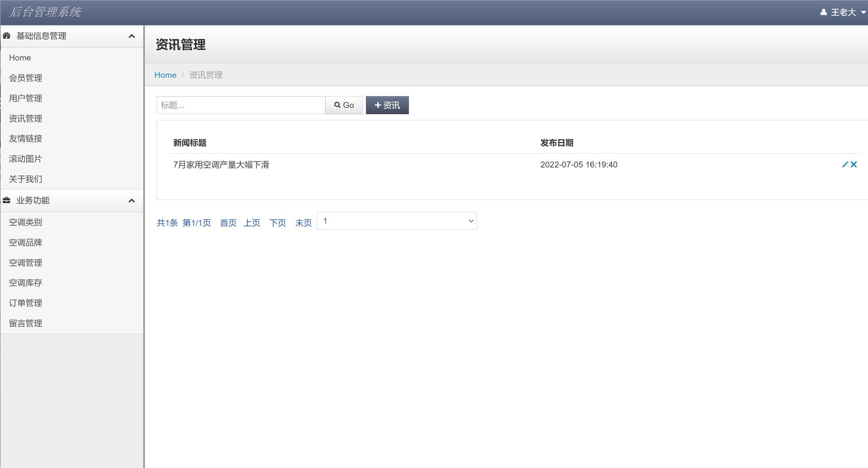
Task: Select 订单管理 from the sidebar
Action: (25, 303)
